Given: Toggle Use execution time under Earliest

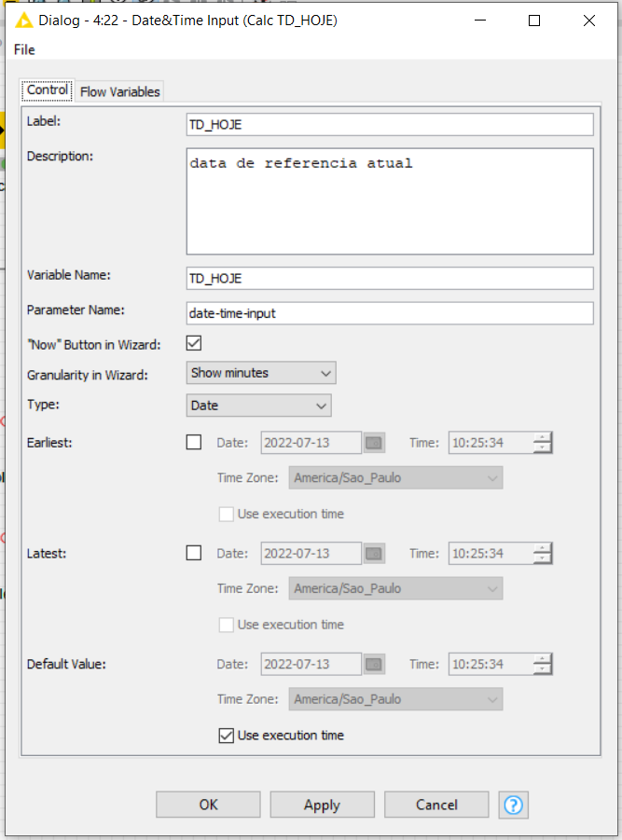Looking at the screenshot, I should click(x=226, y=515).
